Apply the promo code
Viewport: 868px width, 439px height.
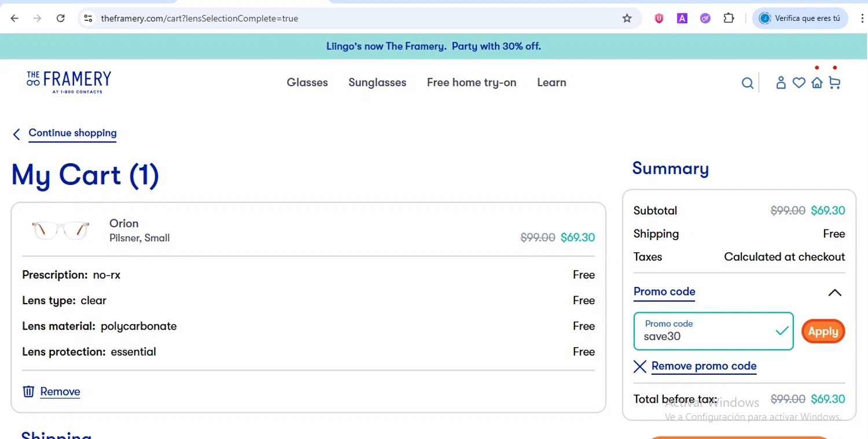(x=823, y=331)
